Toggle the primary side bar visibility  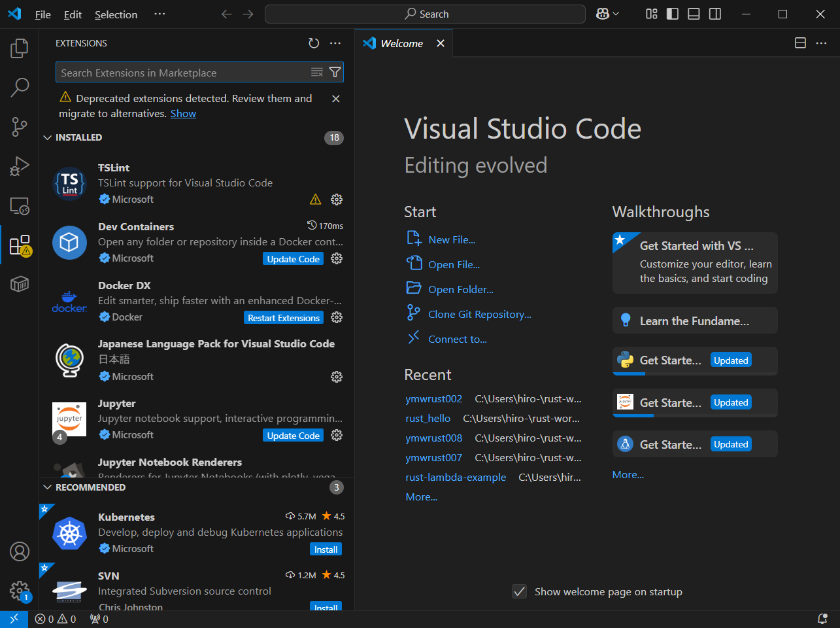pos(673,14)
